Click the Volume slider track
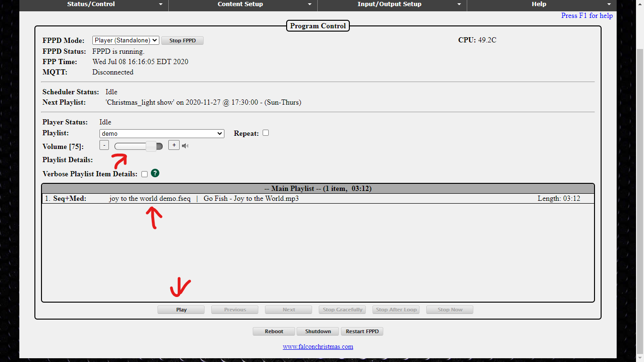 tap(139, 146)
